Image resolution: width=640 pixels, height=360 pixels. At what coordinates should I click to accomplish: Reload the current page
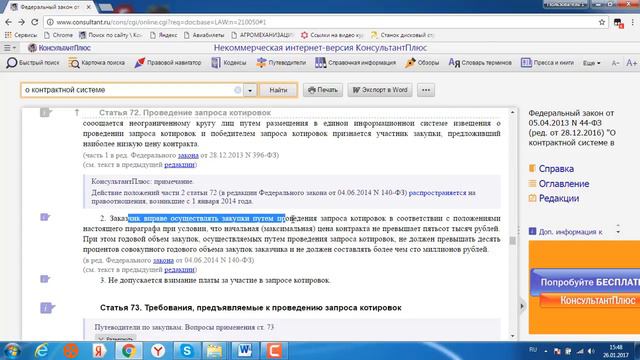pos(35,22)
